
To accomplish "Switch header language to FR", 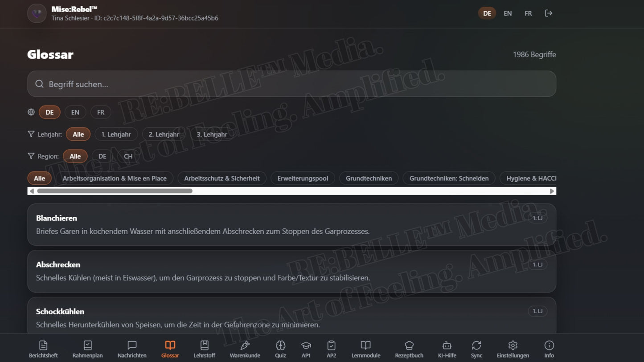I will 528,13.
